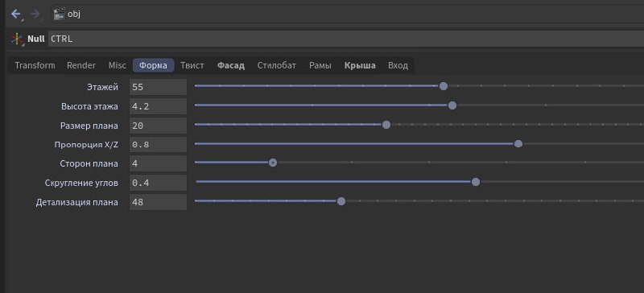Select the Стилобат tab

click(x=276, y=65)
